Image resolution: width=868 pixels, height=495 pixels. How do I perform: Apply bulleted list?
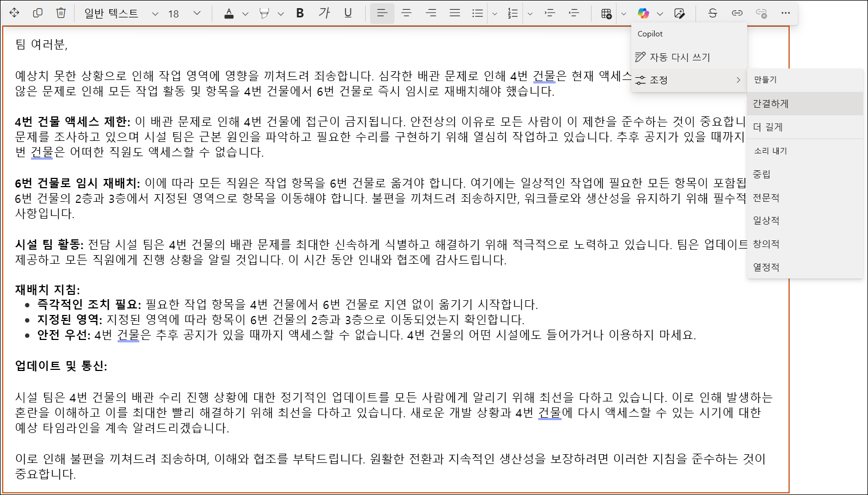(477, 13)
